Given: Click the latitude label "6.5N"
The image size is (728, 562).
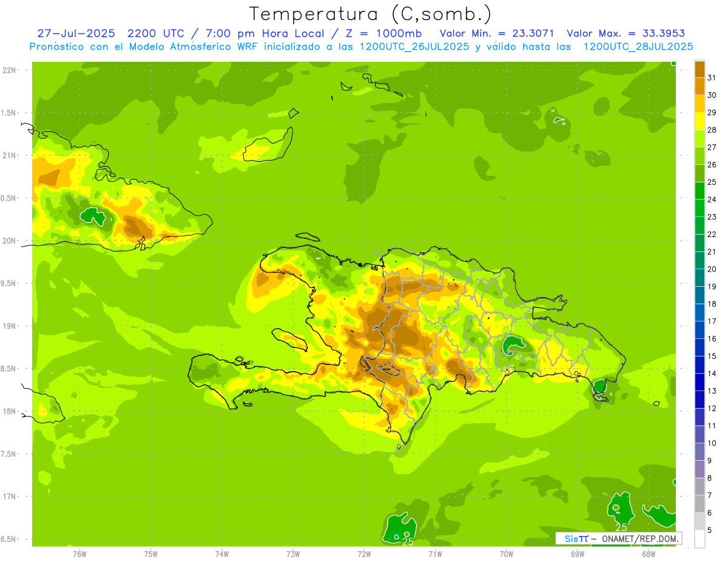Looking at the screenshot, I should click(x=8, y=539).
